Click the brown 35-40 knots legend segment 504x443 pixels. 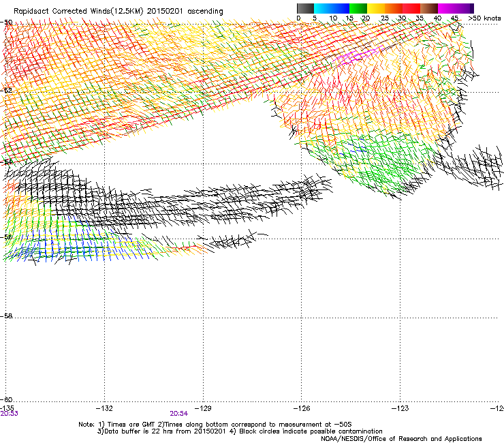point(429,8)
